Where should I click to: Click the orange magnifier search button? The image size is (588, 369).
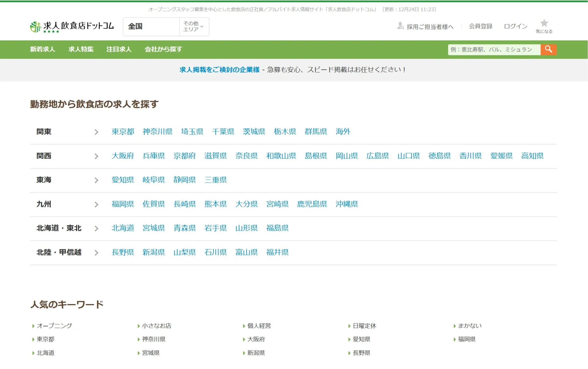[548, 49]
